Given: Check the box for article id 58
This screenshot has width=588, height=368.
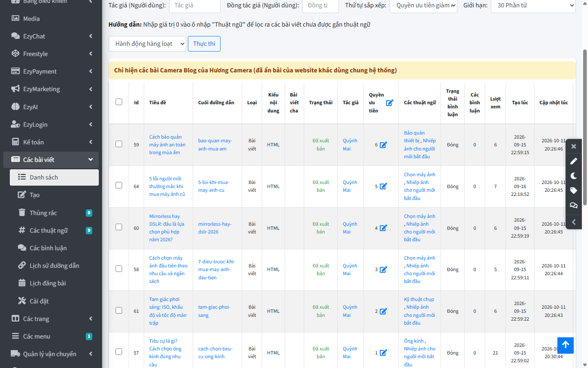Looking at the screenshot, I should point(119,269).
